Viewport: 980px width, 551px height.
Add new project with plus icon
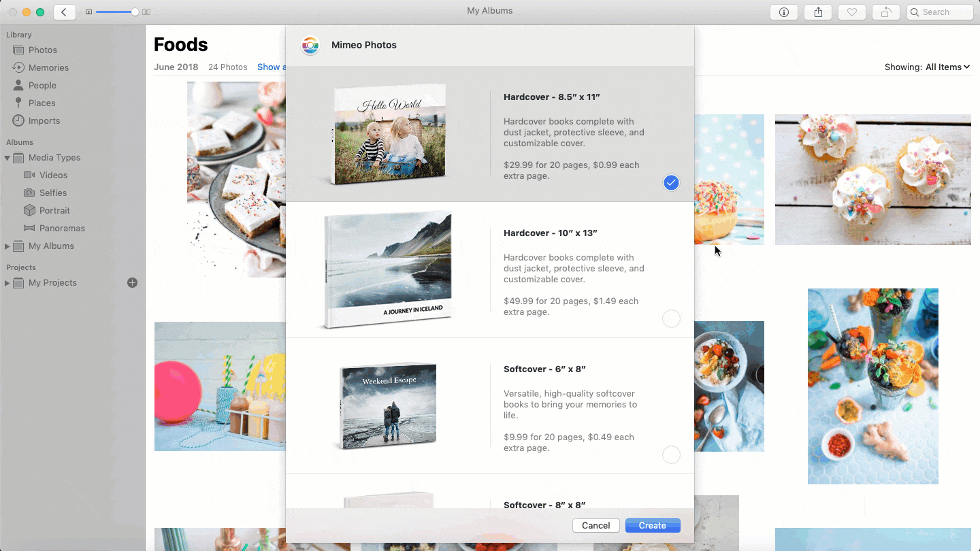[x=133, y=282]
